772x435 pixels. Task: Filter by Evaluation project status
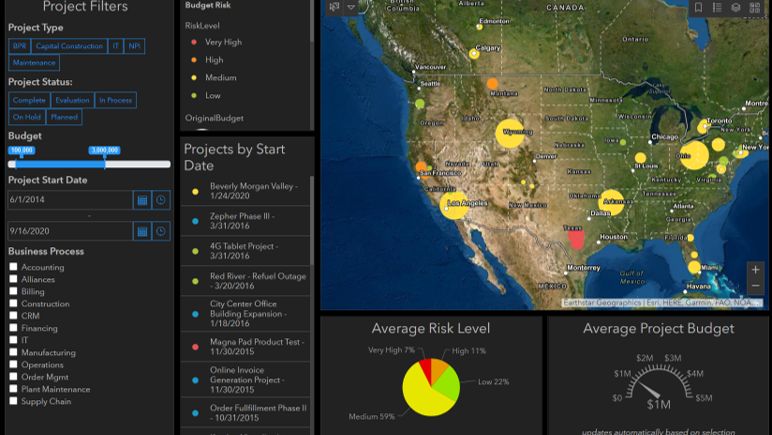coord(72,100)
